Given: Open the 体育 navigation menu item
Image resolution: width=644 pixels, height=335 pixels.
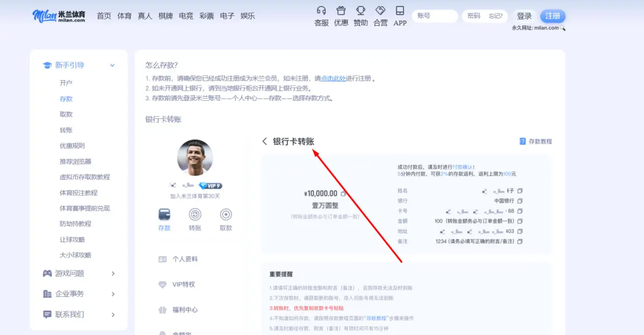Looking at the screenshot, I should click(x=124, y=16).
